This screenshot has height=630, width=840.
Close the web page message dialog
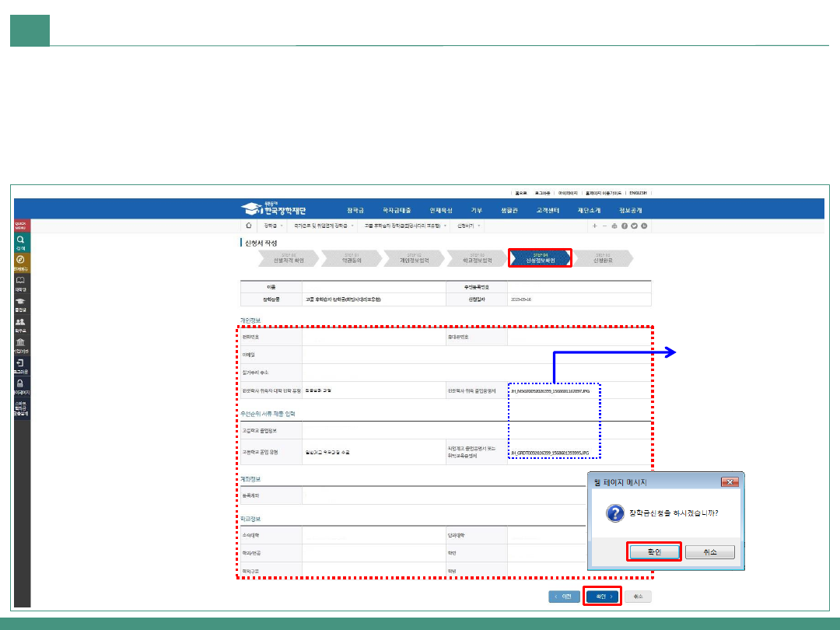tap(730, 482)
